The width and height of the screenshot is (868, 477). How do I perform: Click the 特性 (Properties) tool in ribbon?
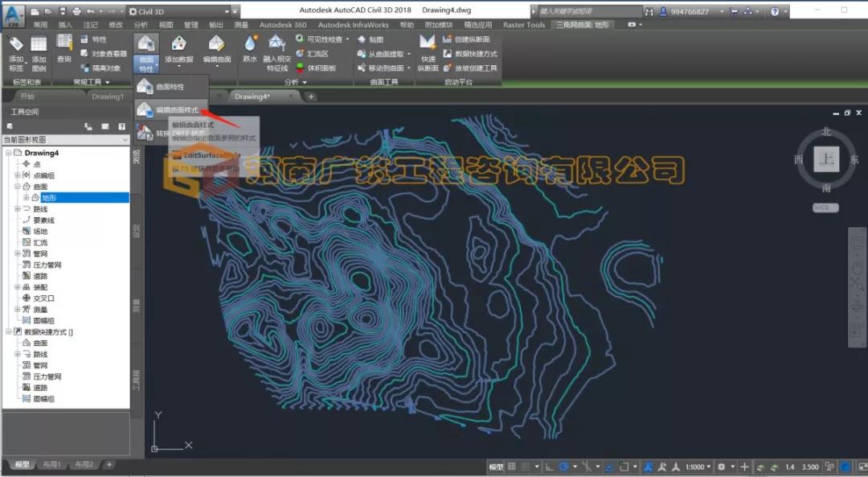pos(93,39)
